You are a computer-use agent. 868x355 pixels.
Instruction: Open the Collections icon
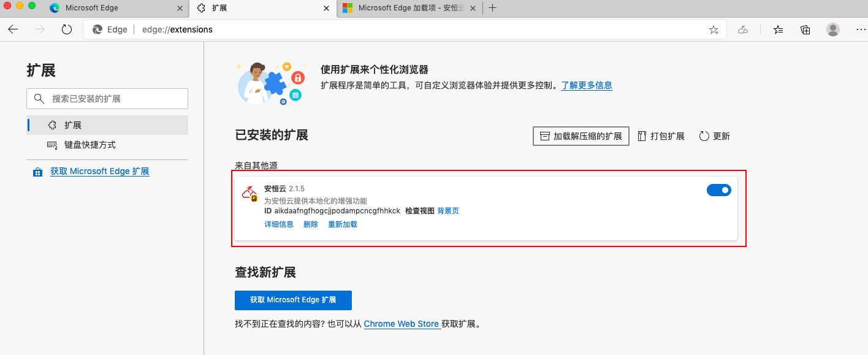pyautogui.click(x=805, y=29)
